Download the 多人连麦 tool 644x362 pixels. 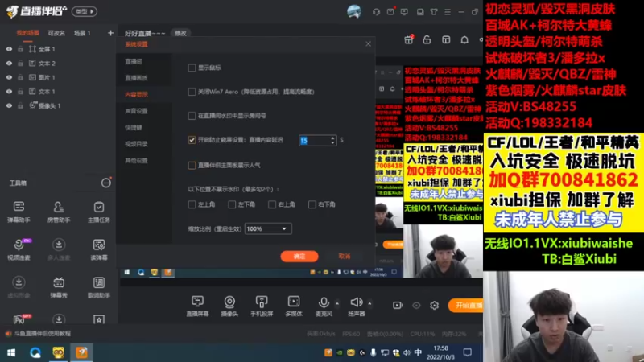pyautogui.click(x=58, y=249)
